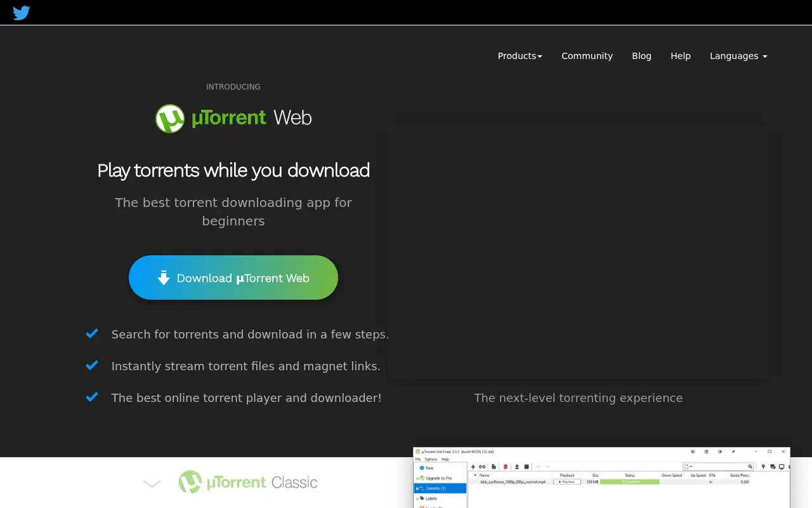Viewport: 812px width, 508px height.
Task: Click the Playback column header
Action: [567, 475]
